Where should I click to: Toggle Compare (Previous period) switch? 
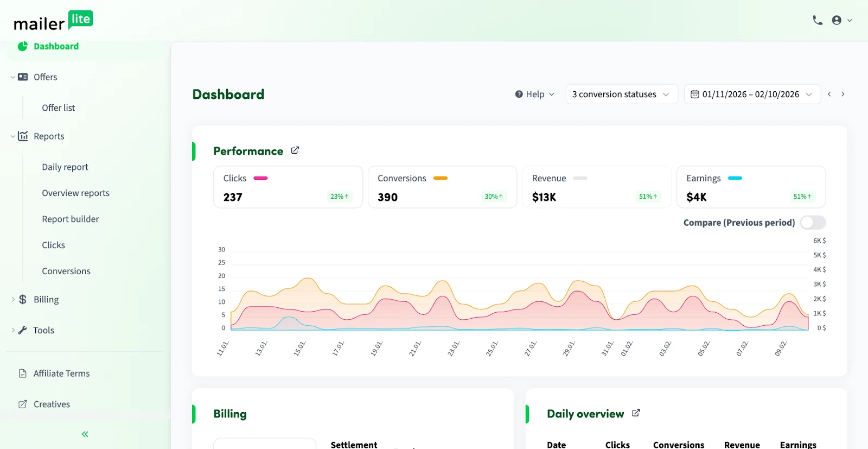tap(813, 223)
